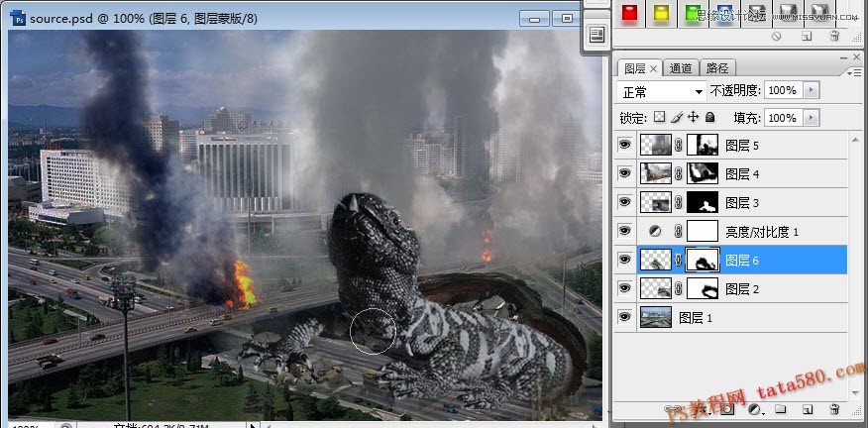Select the layer named 图层 5
Screen dimensions: 868x428
coord(742,146)
